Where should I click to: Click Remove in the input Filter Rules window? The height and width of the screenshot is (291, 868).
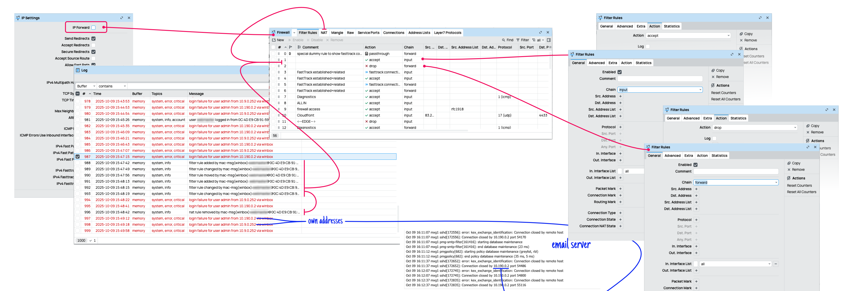[722, 77]
